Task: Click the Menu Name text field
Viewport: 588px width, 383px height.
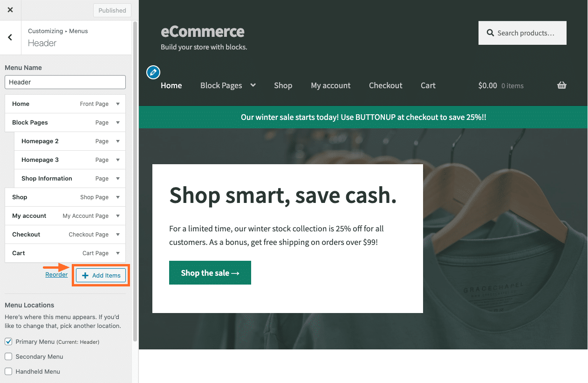Action: tap(65, 82)
